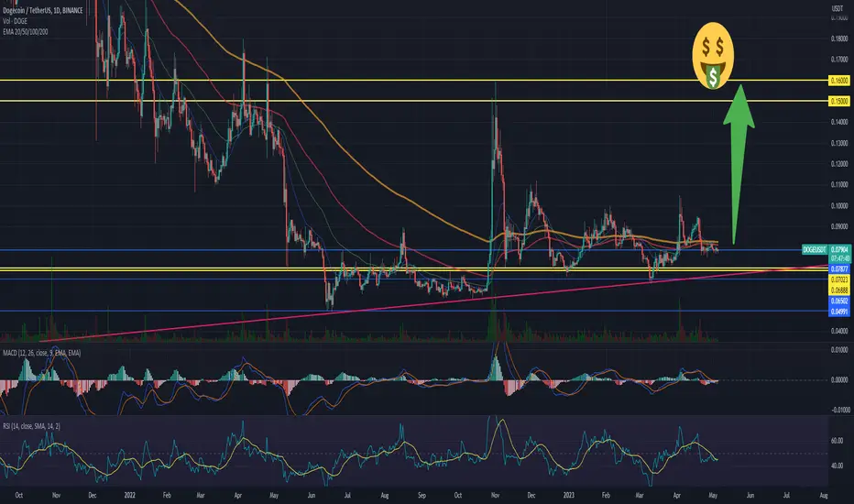Open the RSI (14, close, SMA) legend

click(x=31, y=426)
